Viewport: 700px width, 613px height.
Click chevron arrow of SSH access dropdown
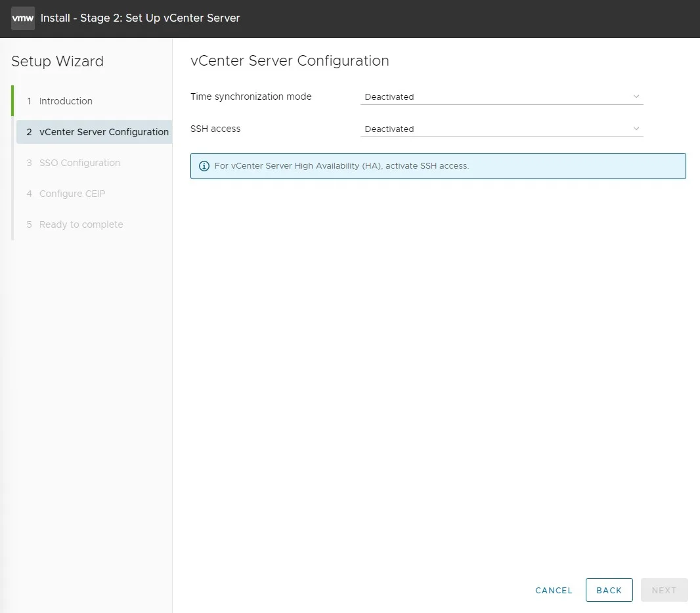click(636, 129)
